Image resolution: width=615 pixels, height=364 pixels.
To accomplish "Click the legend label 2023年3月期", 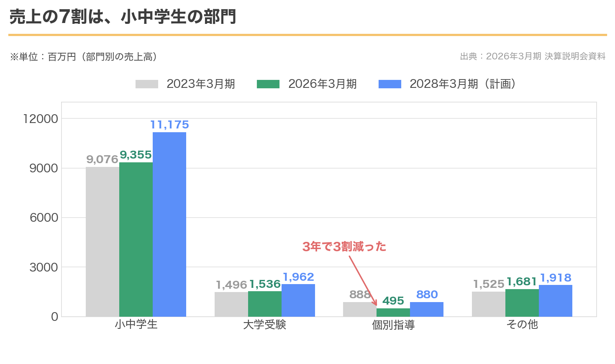I will pos(201,84).
